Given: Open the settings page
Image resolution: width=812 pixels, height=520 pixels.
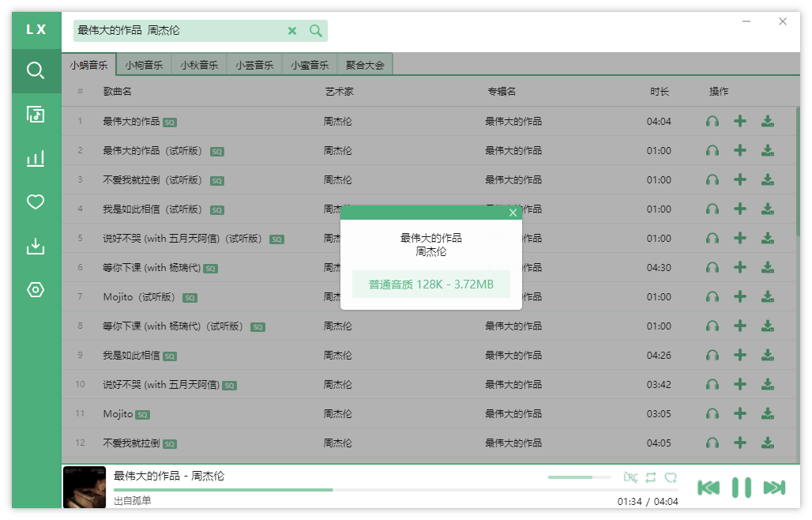Looking at the screenshot, I should click(36, 290).
